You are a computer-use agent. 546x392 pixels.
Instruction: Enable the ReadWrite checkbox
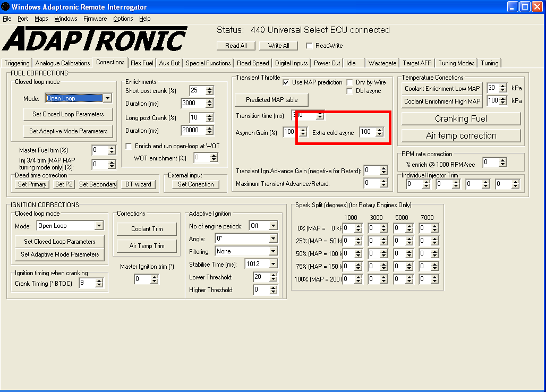click(309, 46)
